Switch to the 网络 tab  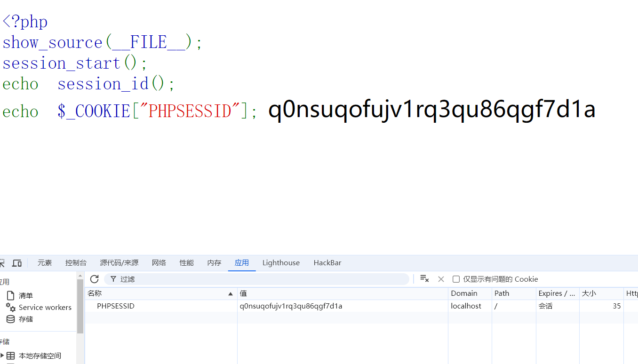click(x=159, y=263)
